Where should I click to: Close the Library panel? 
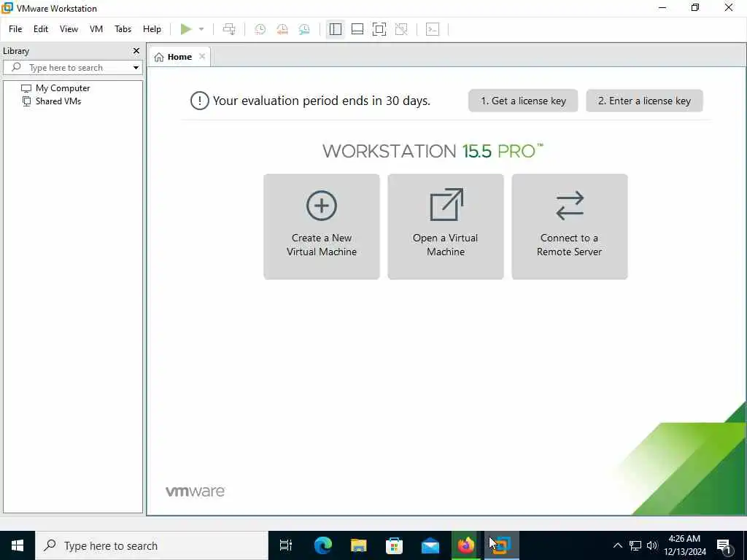tap(136, 50)
